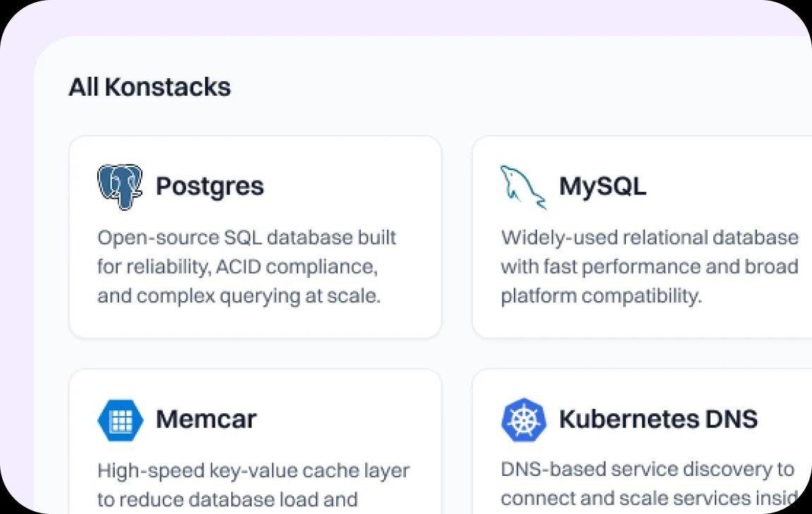This screenshot has width=812, height=514.
Task: Select the blue Memcar cache icon
Action: pos(120,419)
